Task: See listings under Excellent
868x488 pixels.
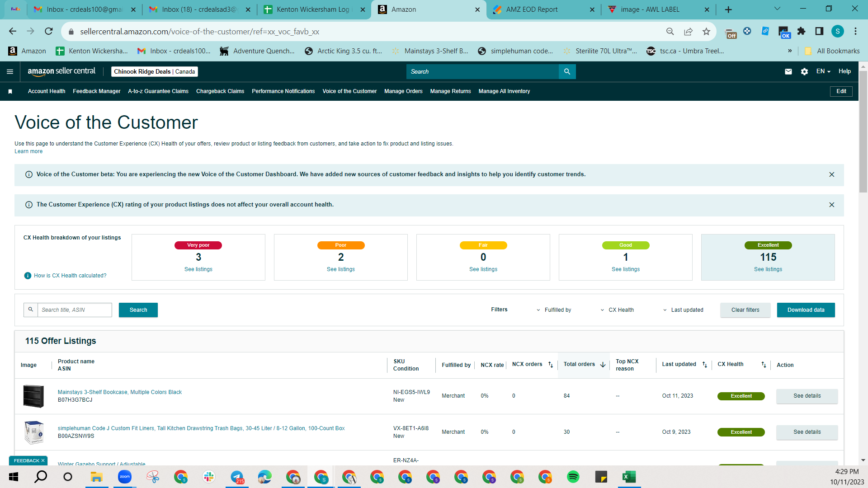Action: pyautogui.click(x=768, y=269)
